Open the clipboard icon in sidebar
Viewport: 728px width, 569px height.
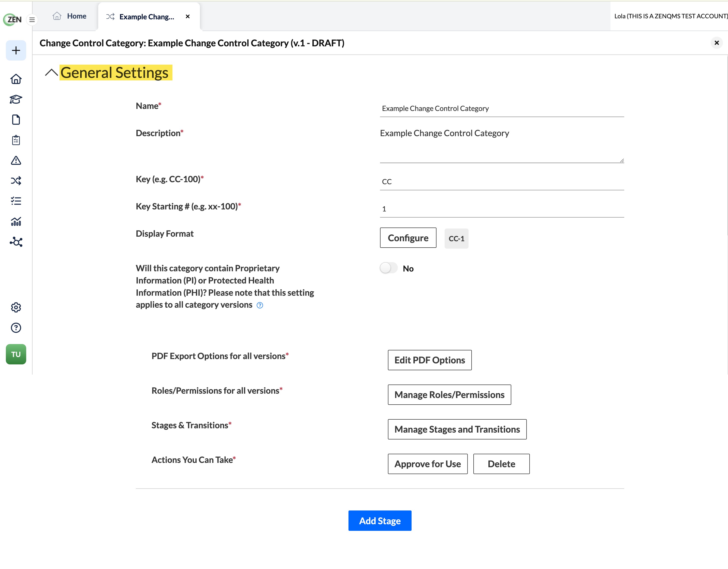coord(16,140)
